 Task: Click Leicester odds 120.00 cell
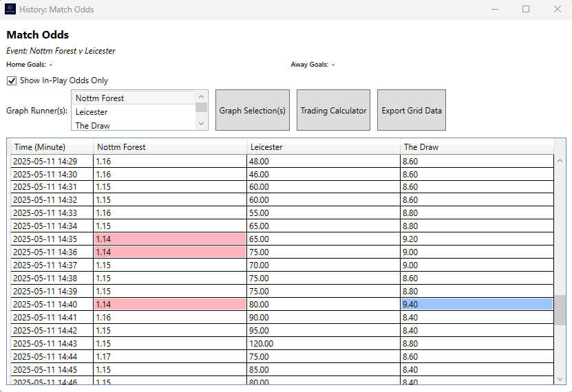pyautogui.click(x=324, y=344)
